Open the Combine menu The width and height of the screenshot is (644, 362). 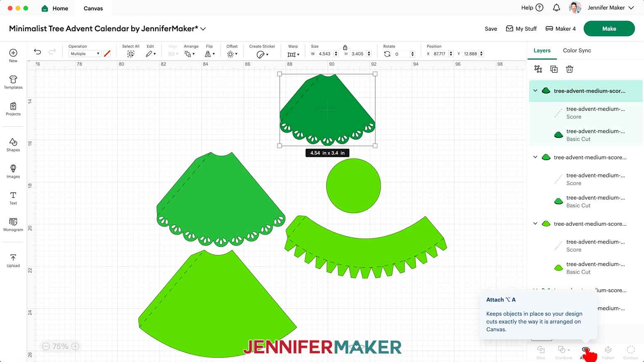(563, 352)
